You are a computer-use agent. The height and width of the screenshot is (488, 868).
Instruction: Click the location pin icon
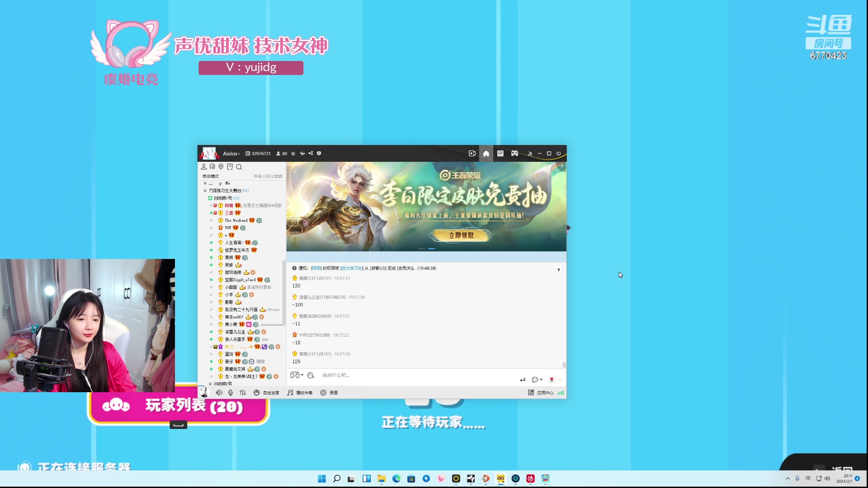point(221,167)
